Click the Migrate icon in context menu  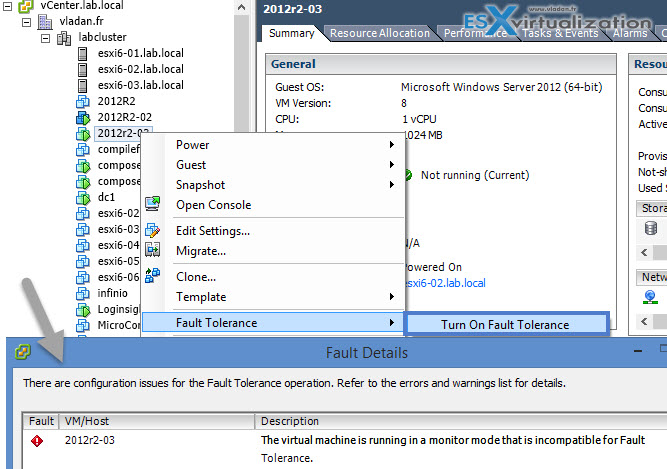tap(152, 250)
